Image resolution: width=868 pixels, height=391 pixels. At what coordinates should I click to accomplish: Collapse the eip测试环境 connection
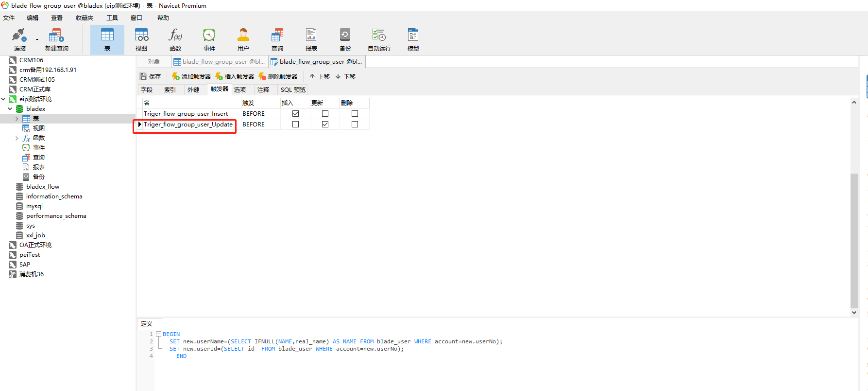pos(3,99)
